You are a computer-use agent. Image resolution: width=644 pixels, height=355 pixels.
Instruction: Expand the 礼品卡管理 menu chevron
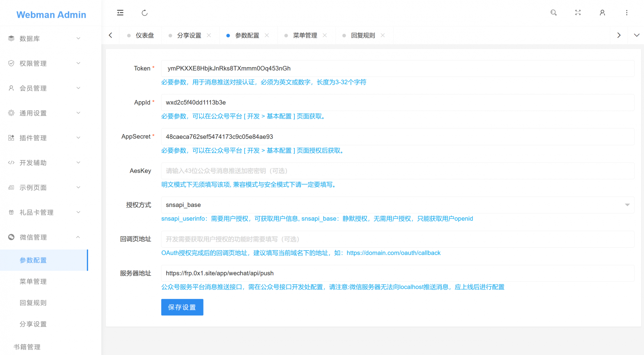tap(78, 212)
